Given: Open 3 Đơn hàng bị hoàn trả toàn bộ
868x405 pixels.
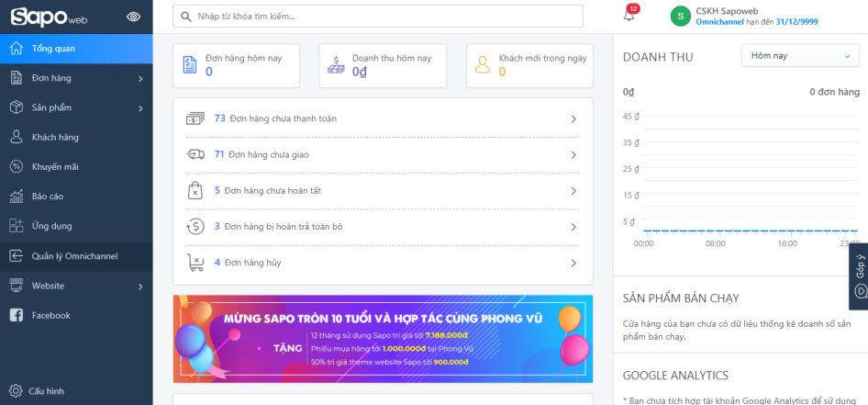Looking at the screenshot, I should click(x=383, y=227).
